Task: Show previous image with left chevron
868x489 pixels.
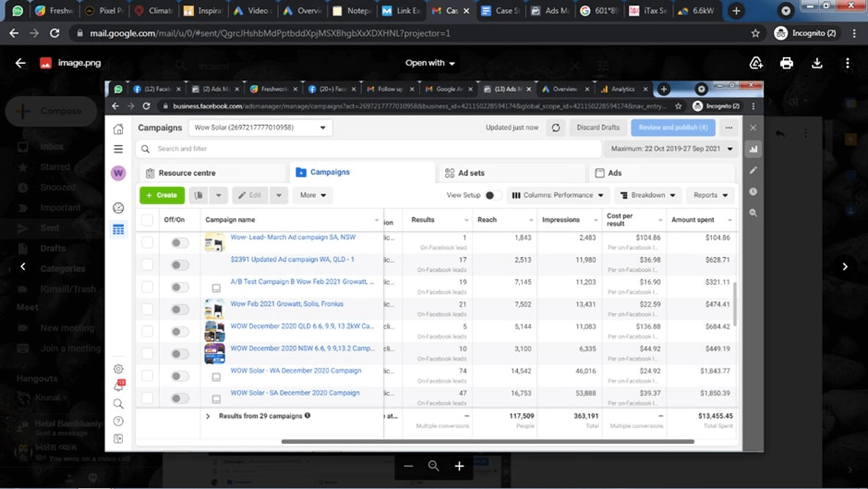Action: [x=22, y=267]
